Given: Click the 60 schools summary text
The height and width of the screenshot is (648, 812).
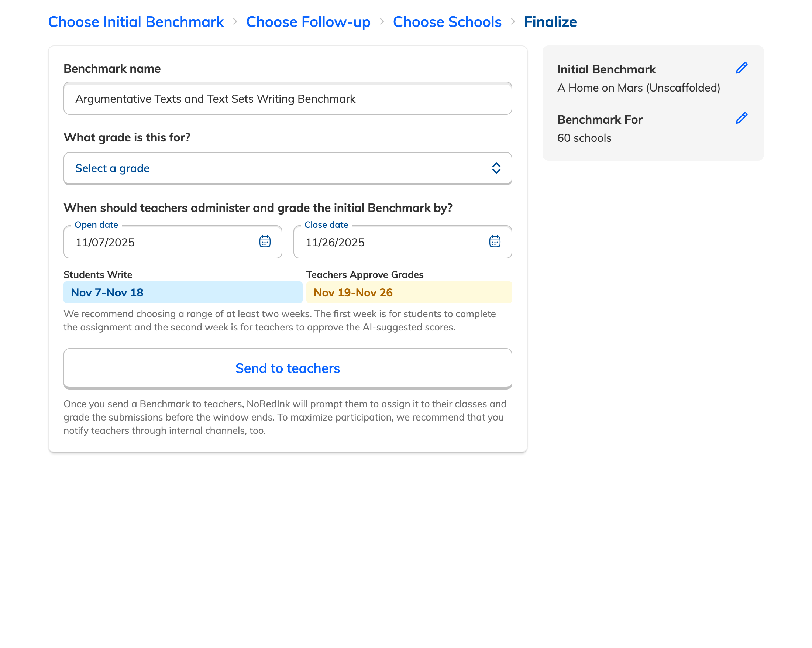Looking at the screenshot, I should [584, 138].
